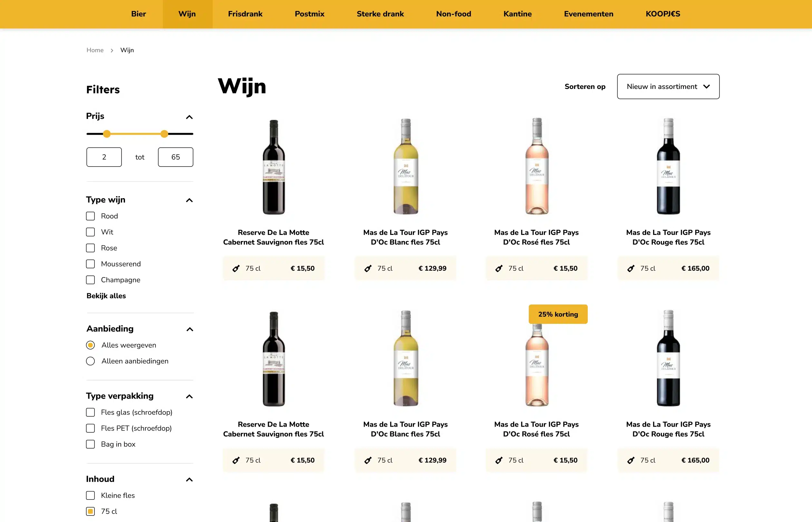Click bottle icon on first Cabernet Sauvignon card

click(x=236, y=268)
